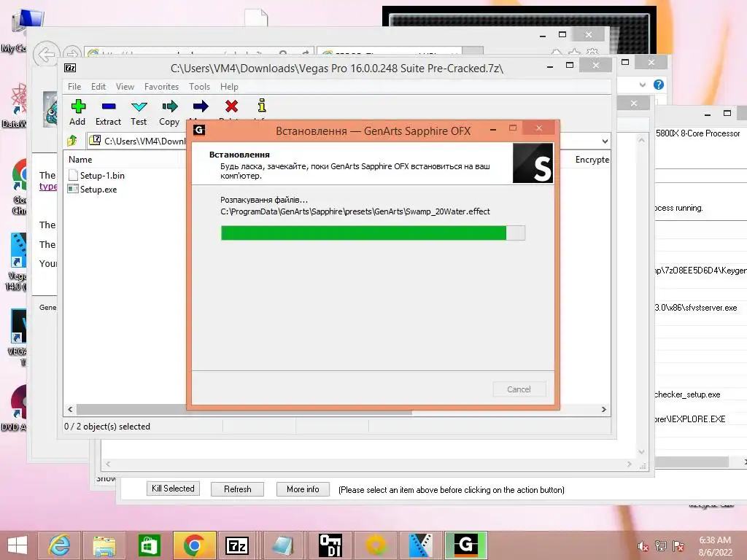Click the scroll-down arrow in the background window

(641, 451)
